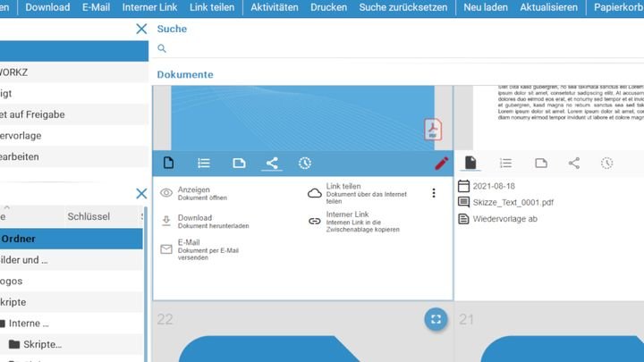
Task: Select the 'et auf Freigabe' list entry
Action: point(74,114)
